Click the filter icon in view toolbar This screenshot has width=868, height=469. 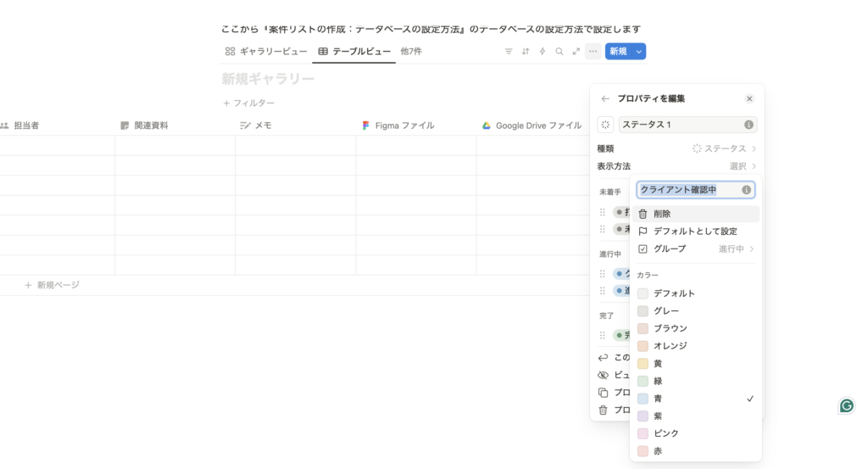(x=509, y=52)
